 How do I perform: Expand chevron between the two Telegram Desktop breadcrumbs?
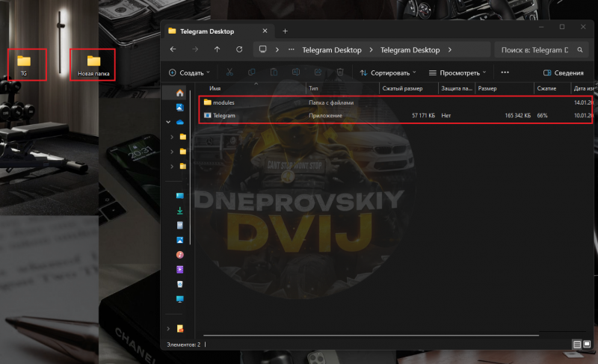point(371,49)
